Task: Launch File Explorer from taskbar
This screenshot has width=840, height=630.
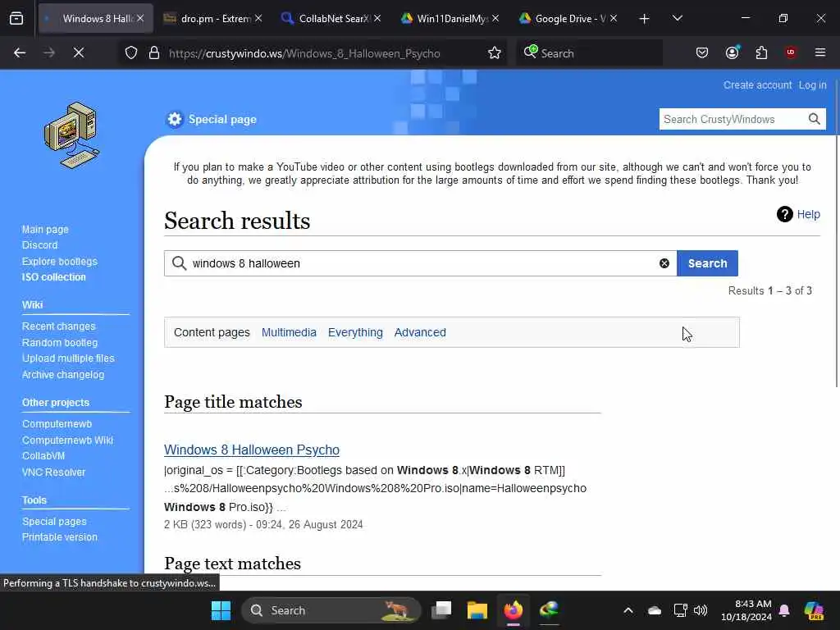Action: click(x=477, y=610)
